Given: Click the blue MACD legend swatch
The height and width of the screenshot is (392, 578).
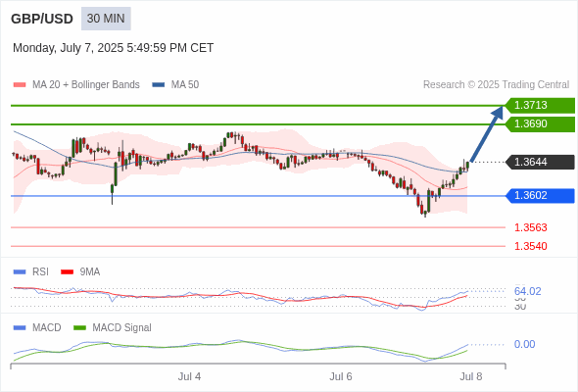Looking at the screenshot, I should click(x=20, y=328).
